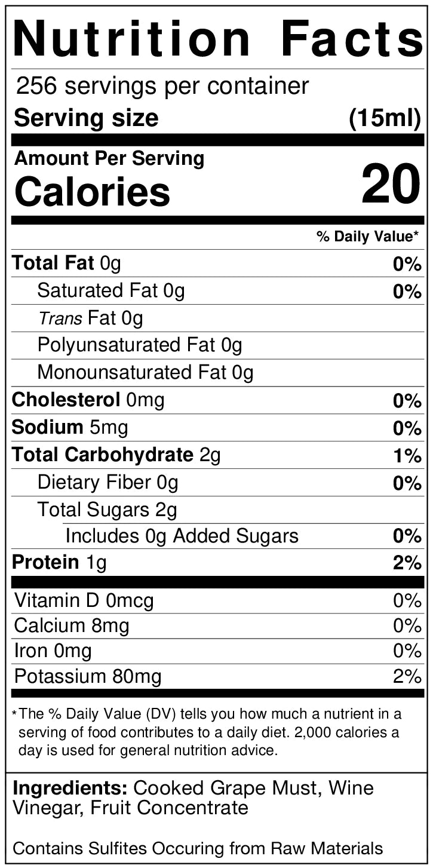This screenshot has height=868, width=433.
Task: Click the Nutrition Facts heading
Action: [x=216, y=38]
